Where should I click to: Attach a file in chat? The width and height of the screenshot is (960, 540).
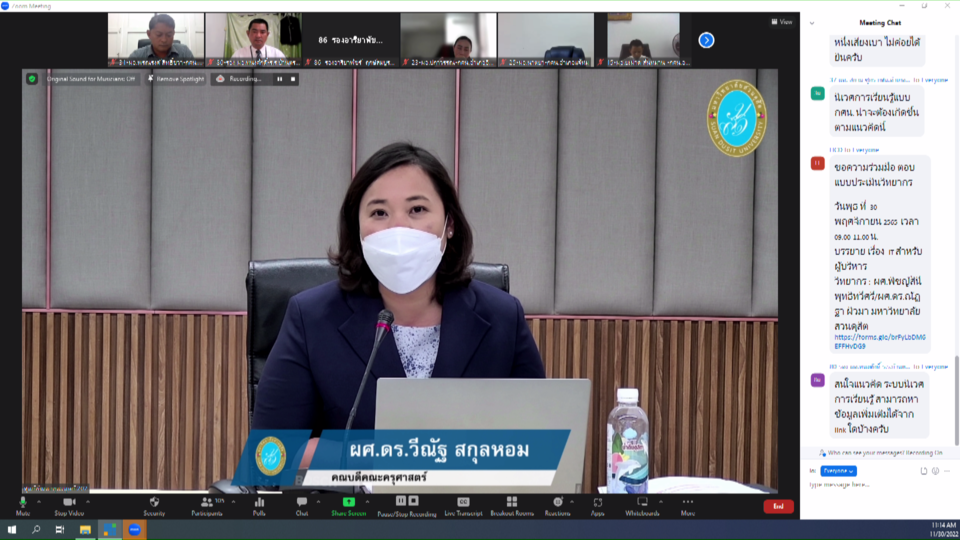(x=924, y=471)
